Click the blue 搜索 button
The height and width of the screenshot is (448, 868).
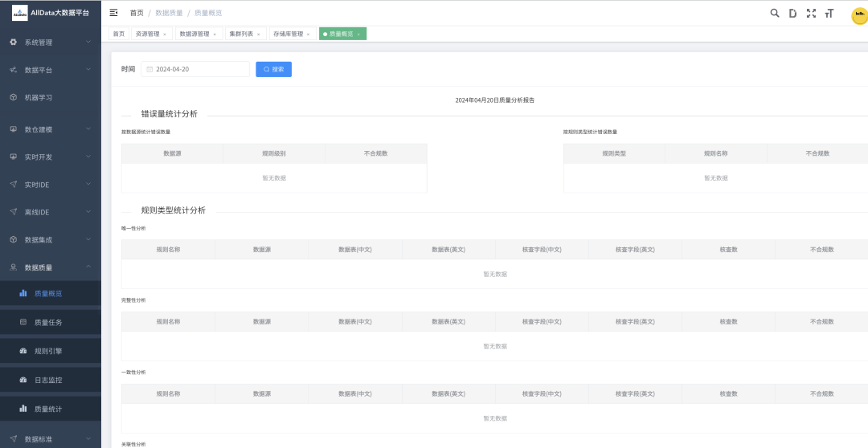pyautogui.click(x=273, y=69)
